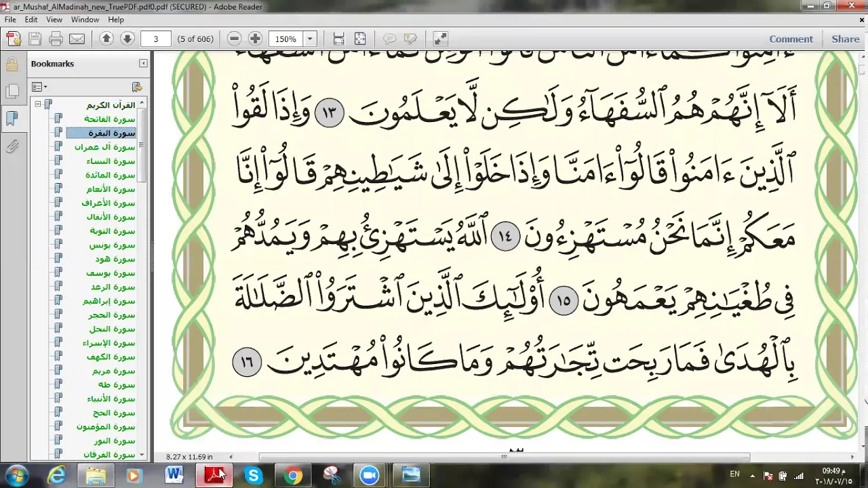This screenshot has height=488, width=868.
Task: Show hidden system tray icons arrow
Action: [x=753, y=475]
